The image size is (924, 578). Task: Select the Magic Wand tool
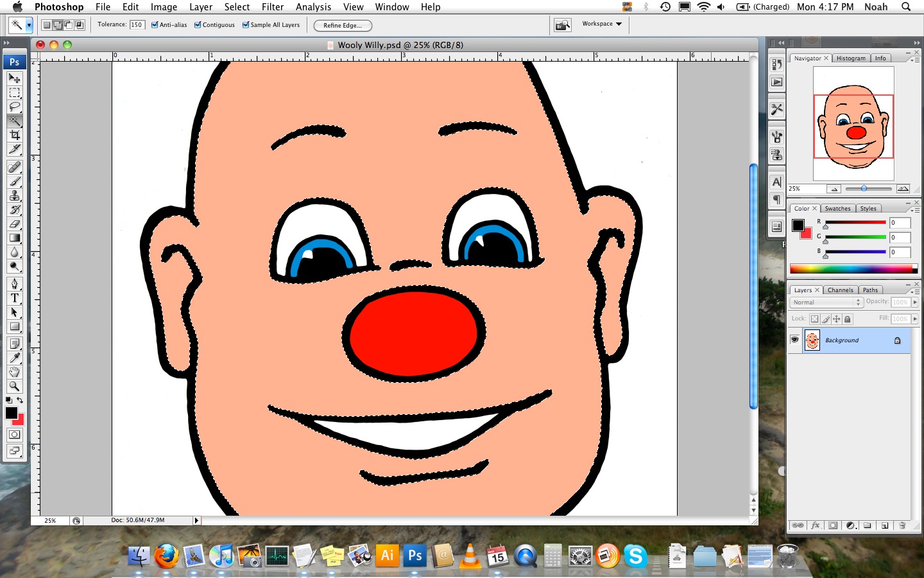click(x=14, y=121)
